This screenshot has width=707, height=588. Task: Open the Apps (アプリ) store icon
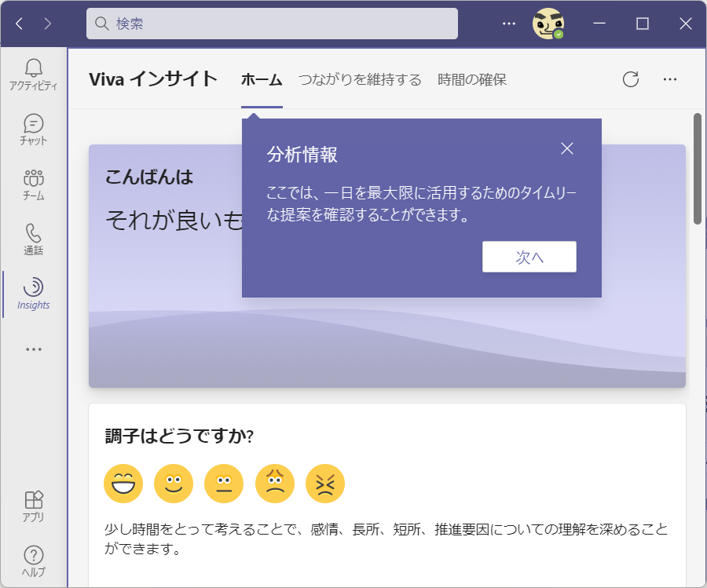[x=33, y=506]
